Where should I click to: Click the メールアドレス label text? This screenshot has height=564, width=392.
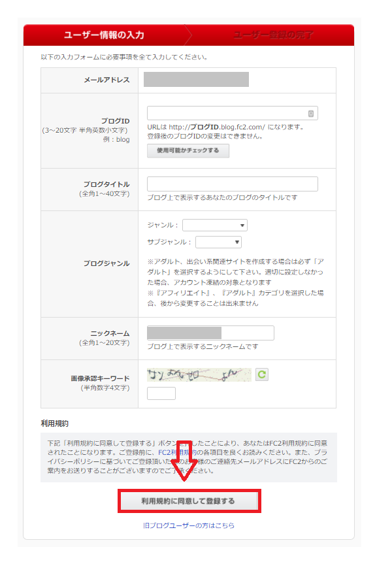(106, 80)
